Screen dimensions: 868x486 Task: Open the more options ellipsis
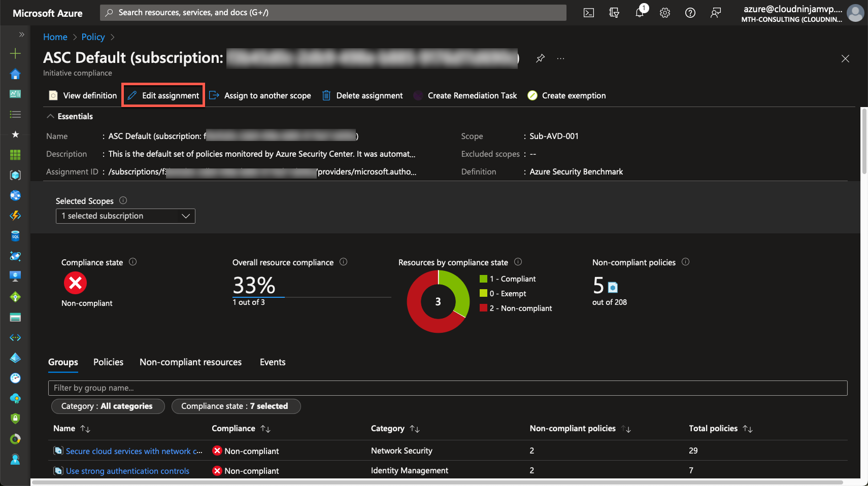point(560,58)
